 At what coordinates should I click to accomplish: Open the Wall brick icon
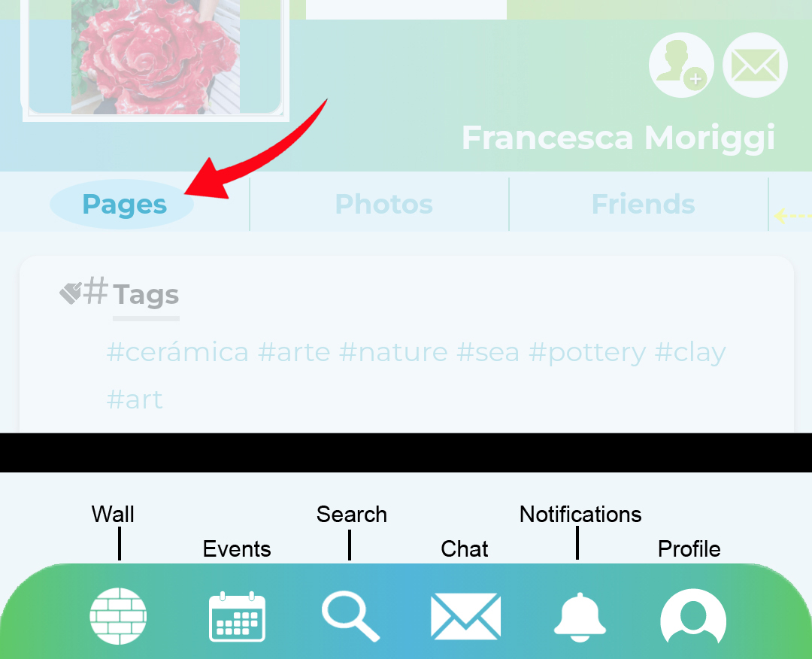(118, 616)
